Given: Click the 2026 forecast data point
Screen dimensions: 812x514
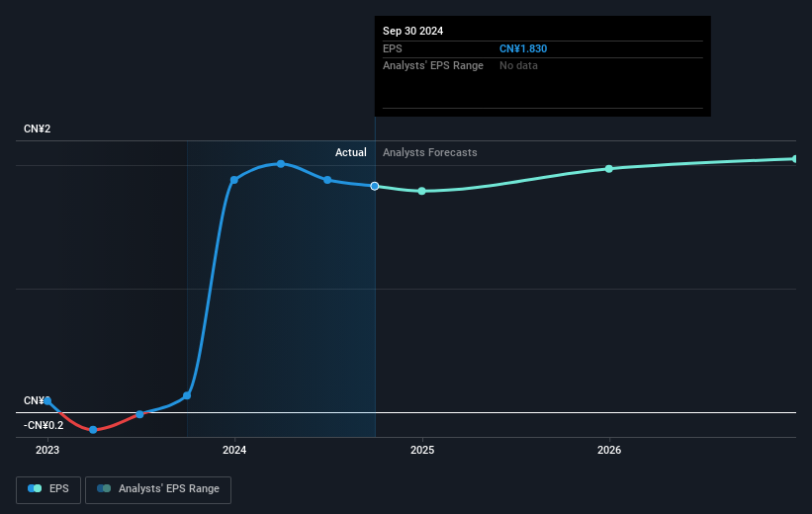Looking at the screenshot, I should tap(609, 169).
